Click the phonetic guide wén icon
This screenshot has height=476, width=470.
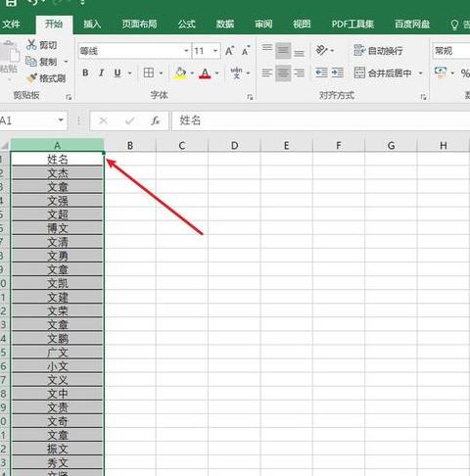point(236,72)
